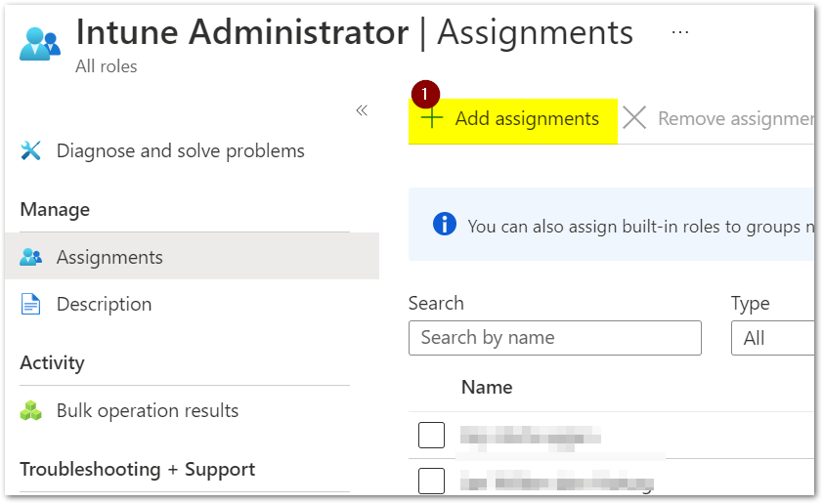
Task: Click the blue info icon in banner
Action: [444, 225]
